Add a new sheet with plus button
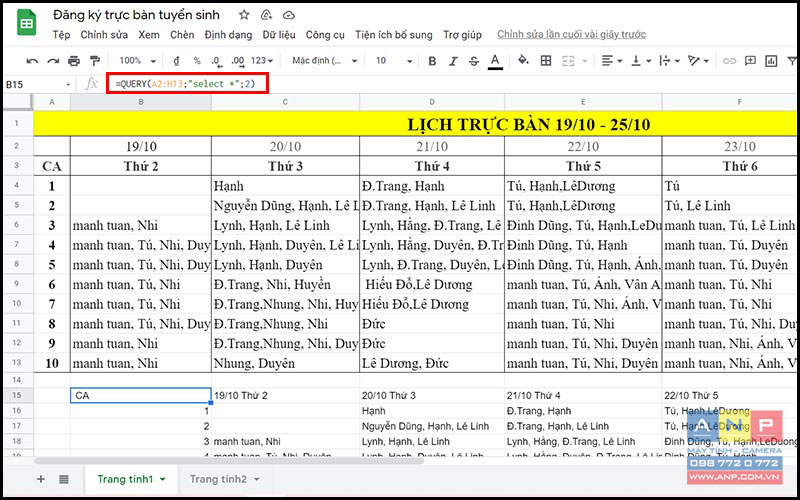 click(41, 479)
